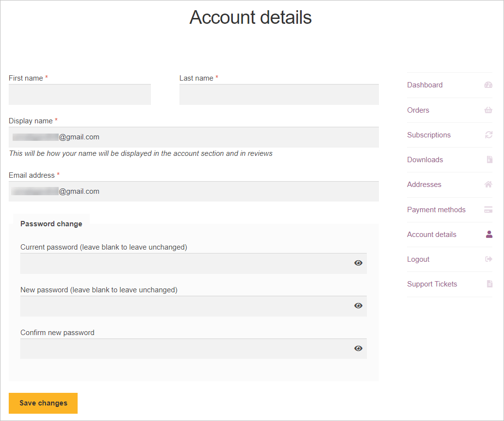Select the Last name input box
The width and height of the screenshot is (504, 421).
pyautogui.click(x=279, y=94)
